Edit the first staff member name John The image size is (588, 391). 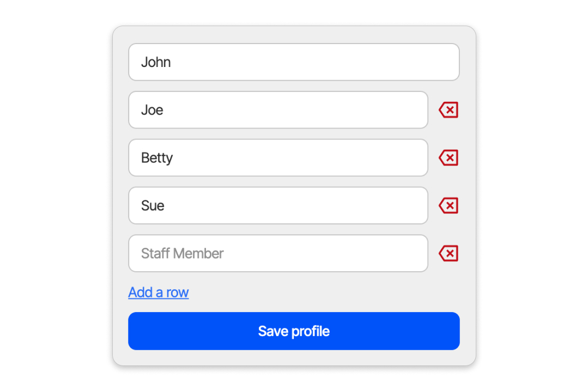(294, 62)
